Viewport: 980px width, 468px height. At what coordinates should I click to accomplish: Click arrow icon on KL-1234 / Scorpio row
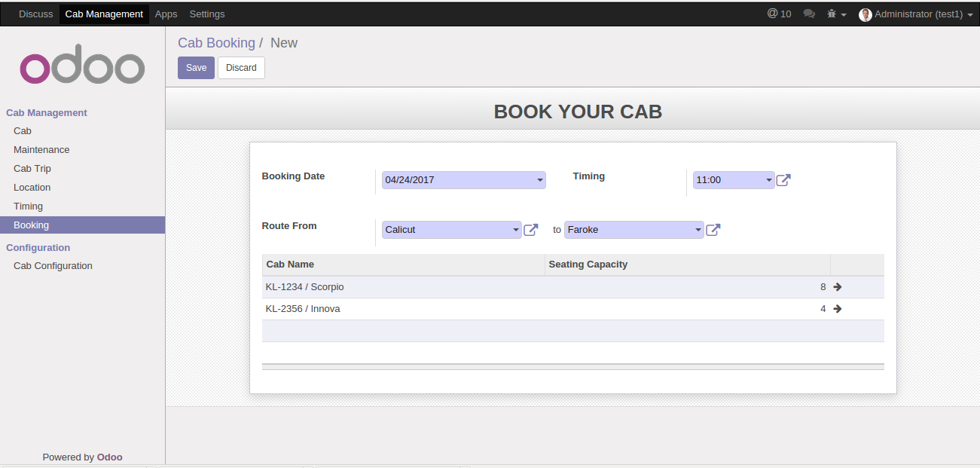pos(838,287)
